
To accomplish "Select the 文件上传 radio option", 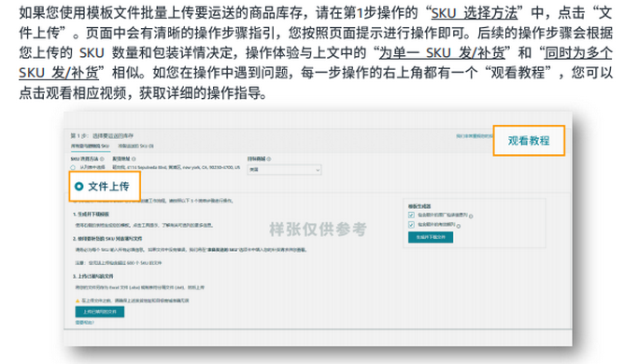I will [79, 187].
